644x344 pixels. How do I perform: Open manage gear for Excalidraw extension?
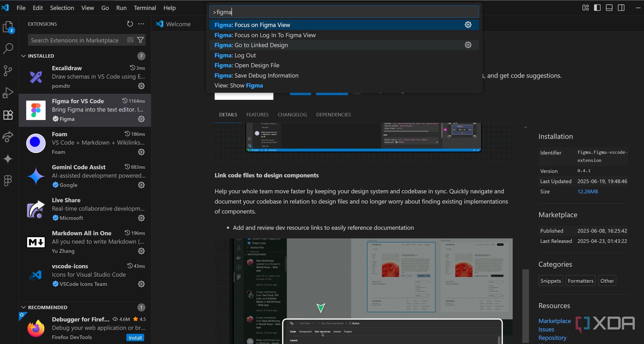[x=141, y=86]
